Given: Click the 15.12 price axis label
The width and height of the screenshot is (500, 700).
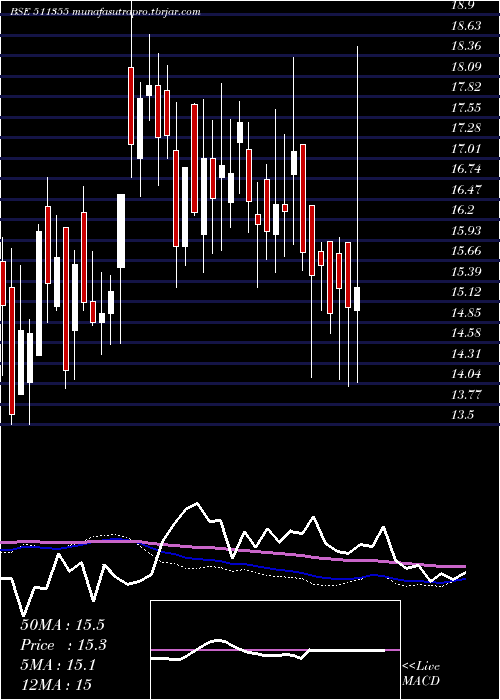Looking at the screenshot, I should [x=466, y=292].
